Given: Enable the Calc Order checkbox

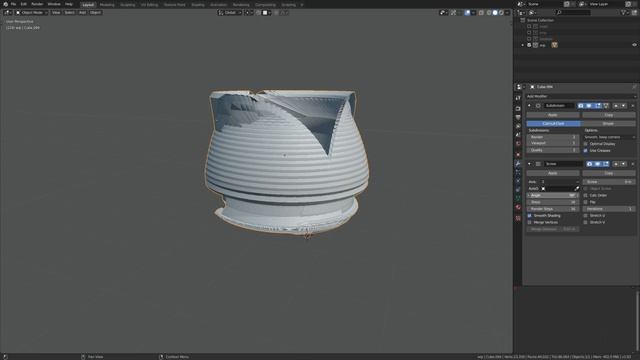Looking at the screenshot, I should pyautogui.click(x=586, y=196).
